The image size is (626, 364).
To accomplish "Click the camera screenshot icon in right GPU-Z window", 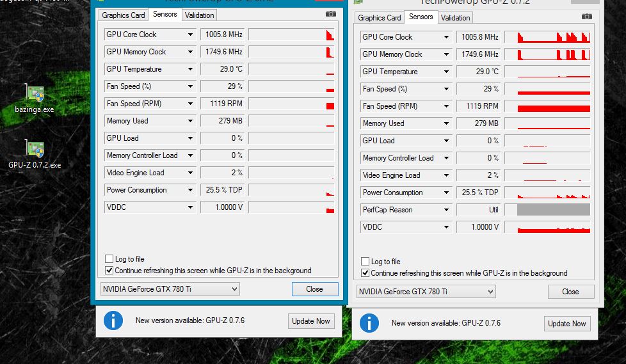I will pyautogui.click(x=586, y=17).
